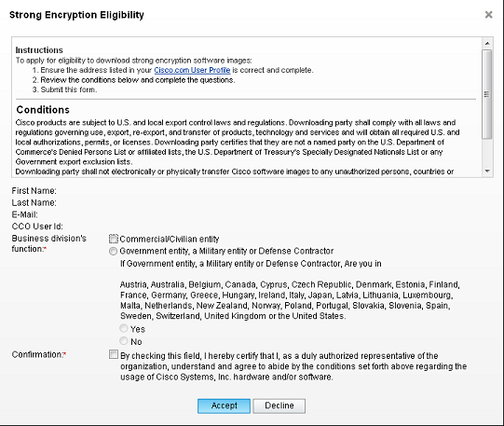Click the scrollbar thumb in the instructions panel
504x426 pixels.
click(x=487, y=94)
